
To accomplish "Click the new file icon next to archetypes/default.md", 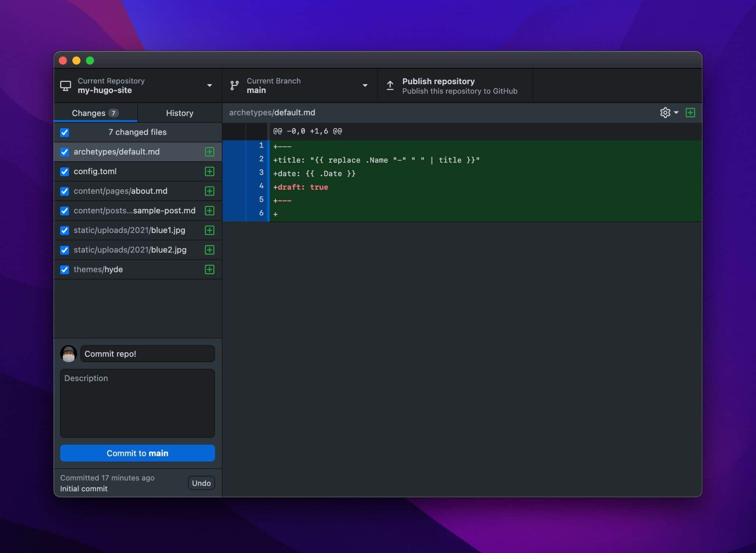I will 209,151.
